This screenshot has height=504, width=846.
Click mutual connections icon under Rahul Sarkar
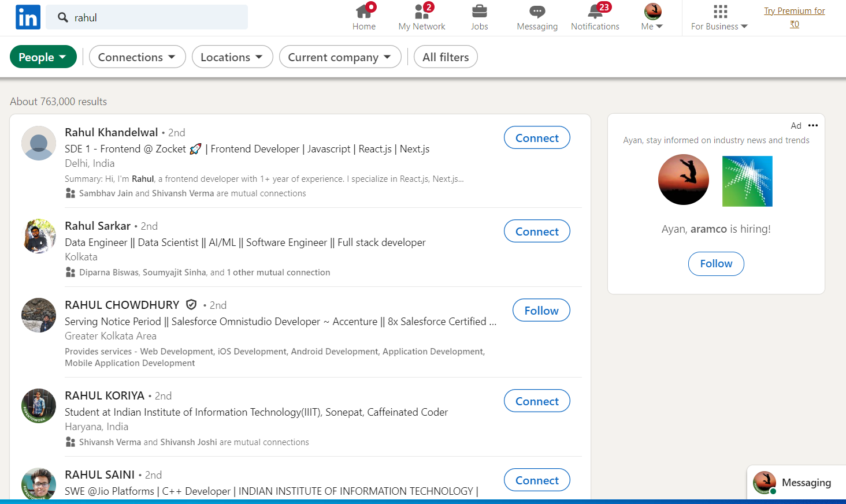(70, 272)
